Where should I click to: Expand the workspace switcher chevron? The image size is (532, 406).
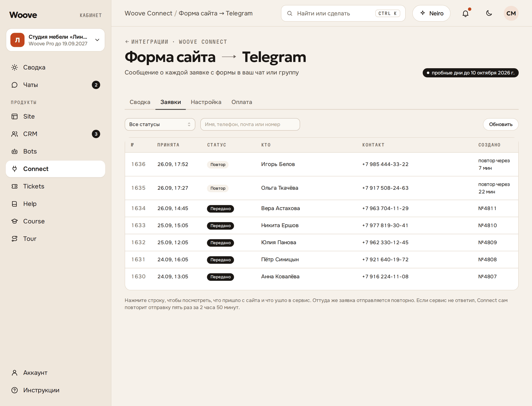click(x=97, y=40)
